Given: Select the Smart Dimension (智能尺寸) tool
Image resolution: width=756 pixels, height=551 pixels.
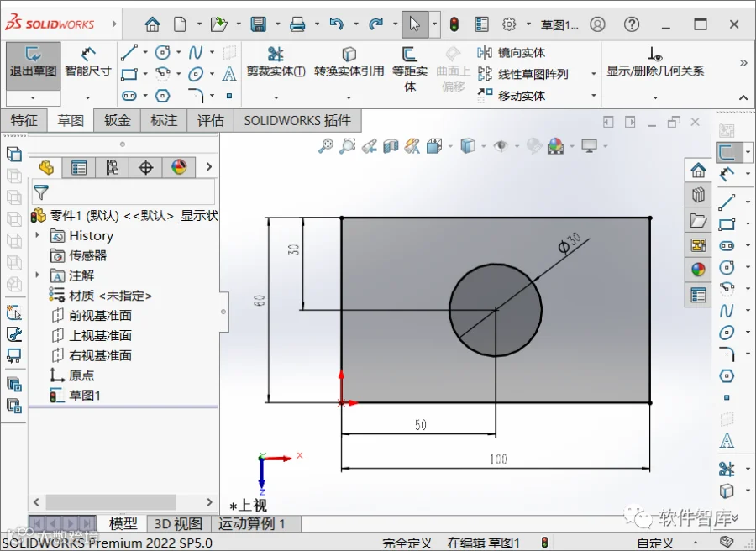Looking at the screenshot, I should tap(87, 61).
